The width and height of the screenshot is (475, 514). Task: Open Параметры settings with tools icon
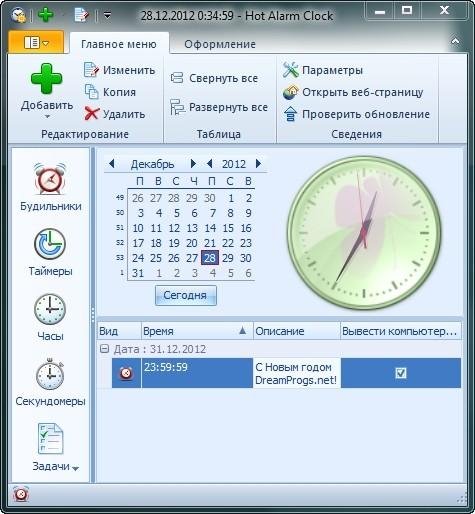(x=323, y=70)
